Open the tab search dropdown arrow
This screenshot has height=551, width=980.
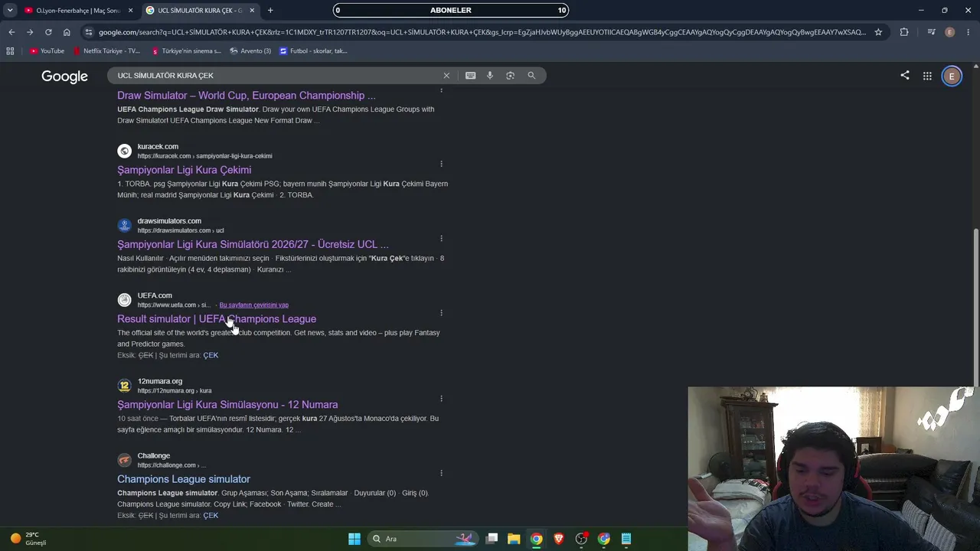[10, 10]
